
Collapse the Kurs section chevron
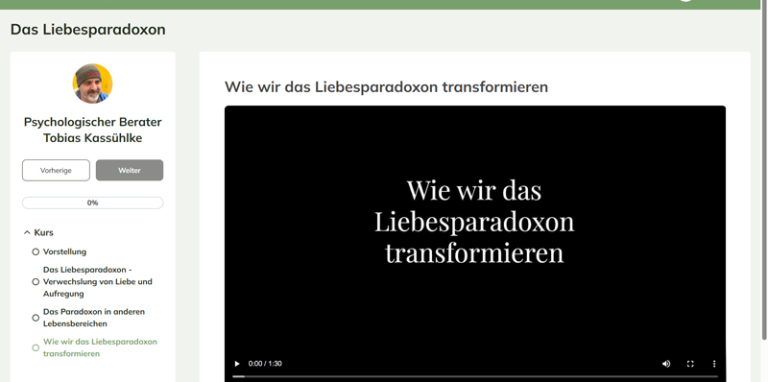(x=27, y=233)
